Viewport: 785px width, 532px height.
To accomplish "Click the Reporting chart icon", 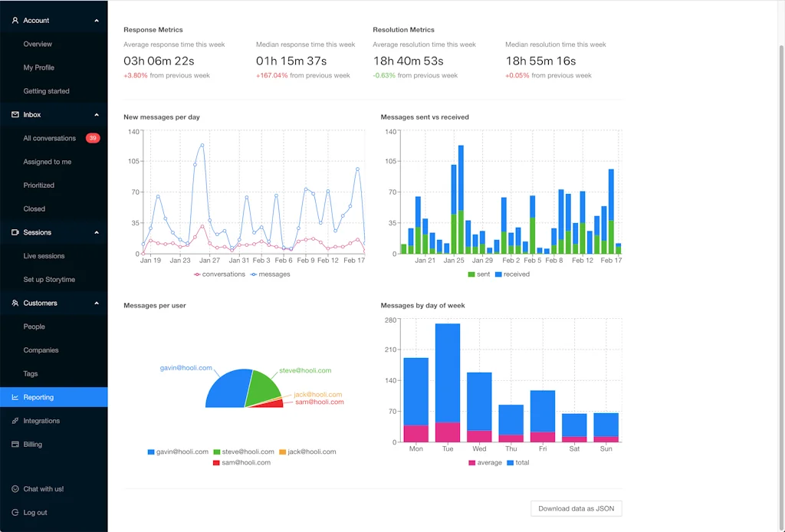I will coord(15,398).
